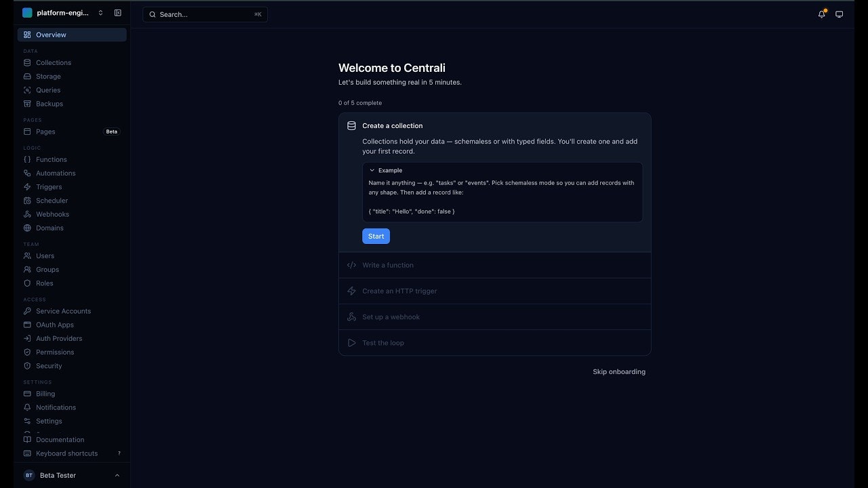
Task: Open Collections in the sidebar
Action: click(72, 62)
